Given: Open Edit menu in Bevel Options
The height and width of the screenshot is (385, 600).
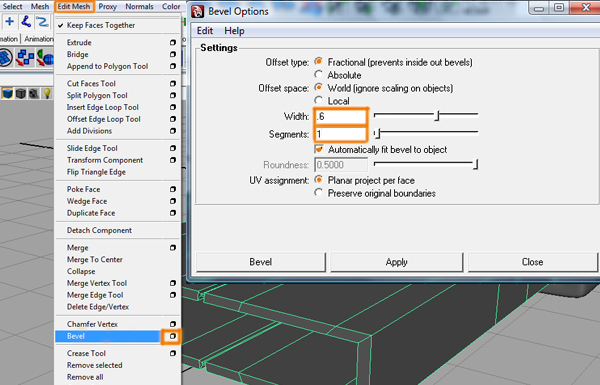Looking at the screenshot, I should coord(205,31).
